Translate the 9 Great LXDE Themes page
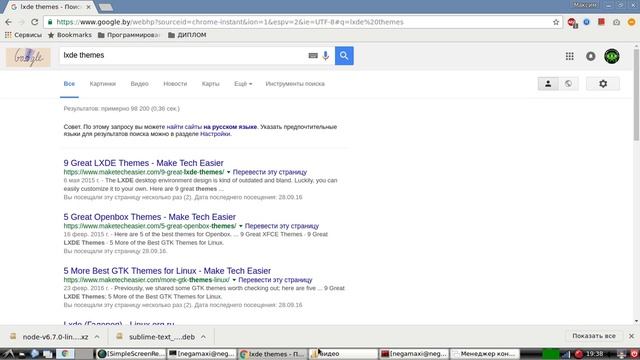The width and height of the screenshot is (640, 360). tap(270, 172)
